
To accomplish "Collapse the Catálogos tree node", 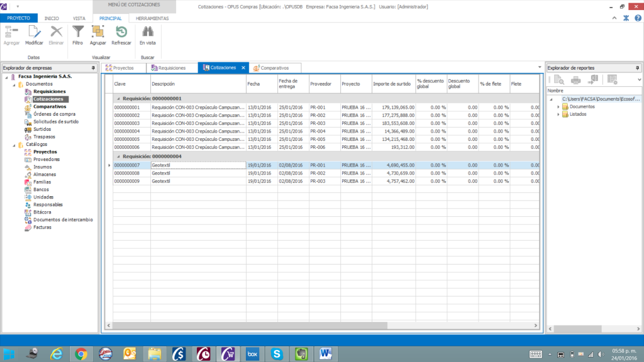I will tap(15, 144).
